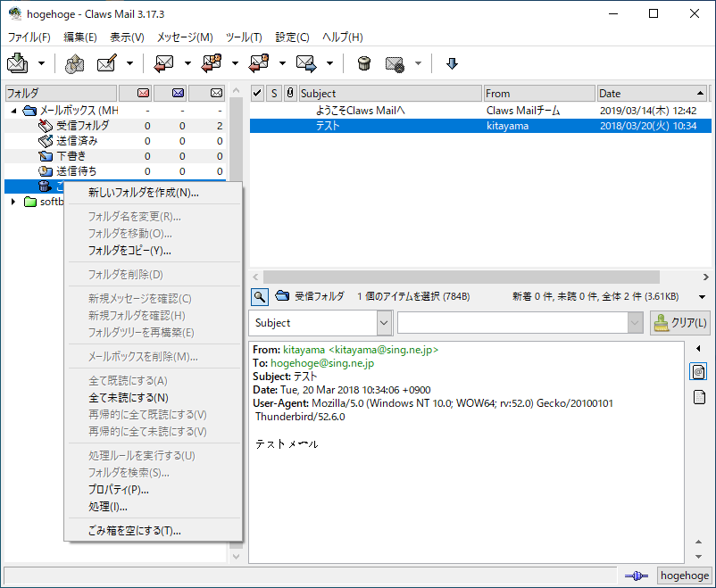Screen dimensions: 716x588
Task: Click the Trash toolbar icon
Action: coord(364,63)
